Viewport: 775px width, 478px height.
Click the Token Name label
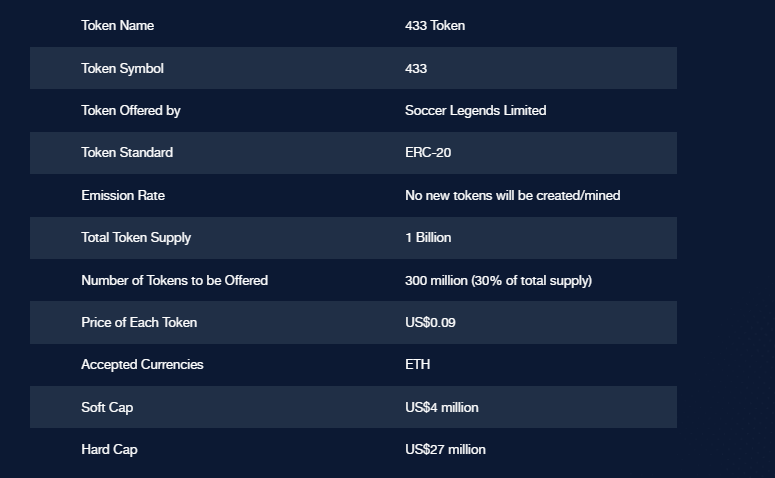[118, 26]
